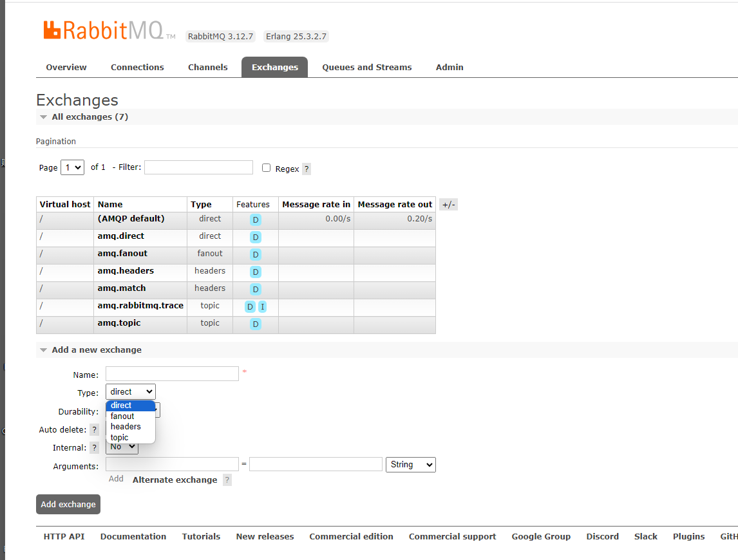Choose direct in the Type list
Image resolution: width=738 pixels, height=560 pixels.
pyautogui.click(x=130, y=406)
